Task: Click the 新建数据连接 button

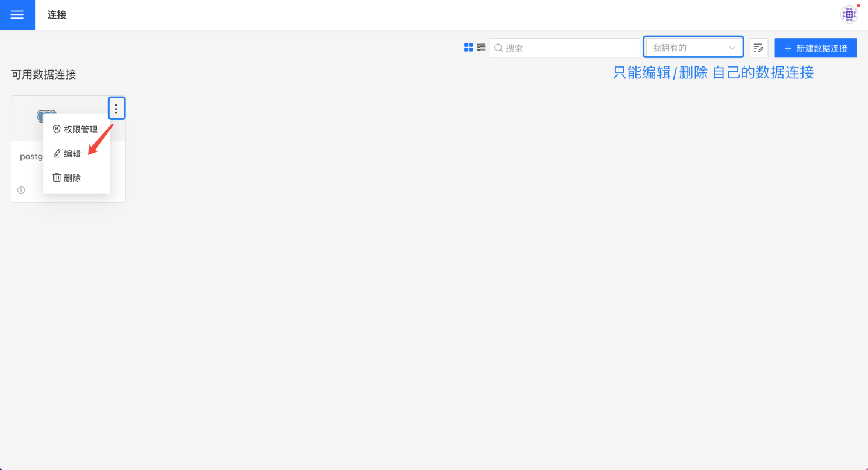Action: [x=816, y=48]
